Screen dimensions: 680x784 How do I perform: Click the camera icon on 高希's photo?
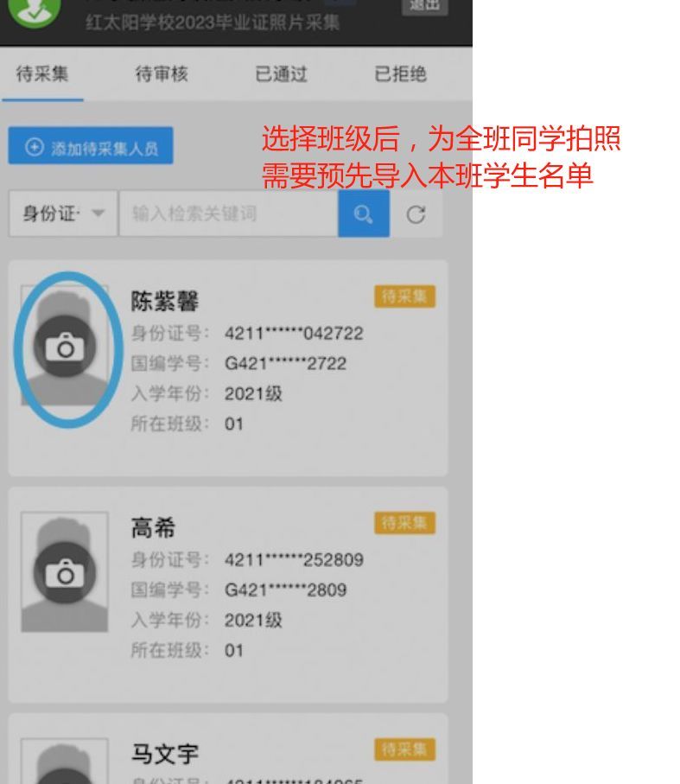(65, 573)
